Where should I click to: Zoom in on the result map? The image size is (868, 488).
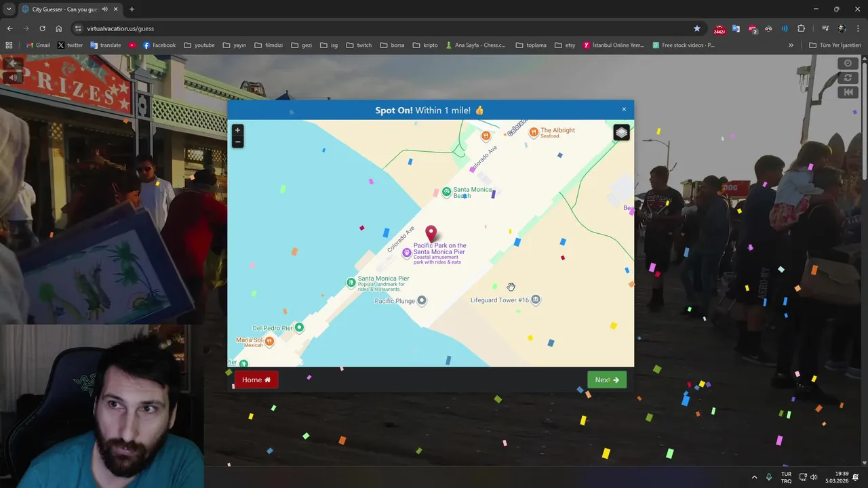237,130
